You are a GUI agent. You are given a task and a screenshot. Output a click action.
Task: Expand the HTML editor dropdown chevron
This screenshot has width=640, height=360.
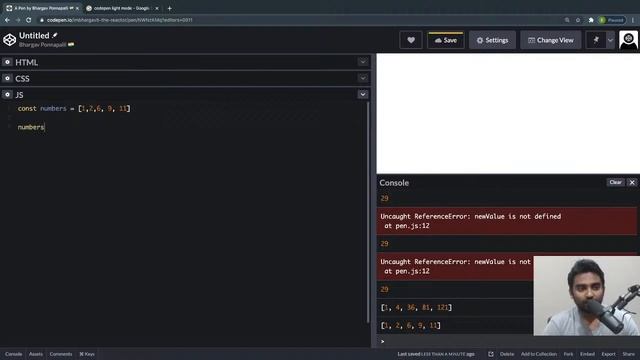click(x=362, y=62)
